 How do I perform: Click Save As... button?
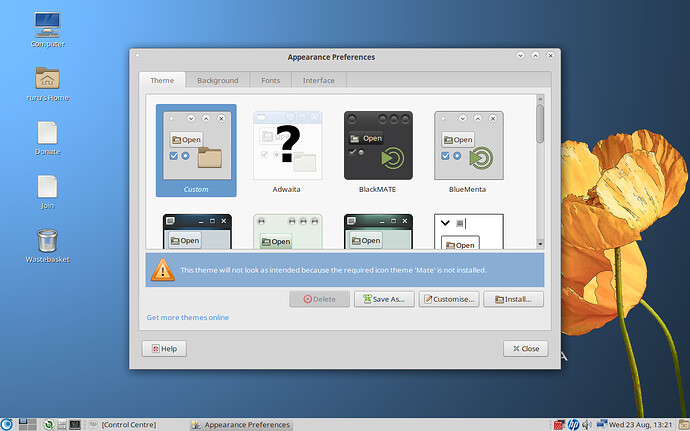click(384, 299)
